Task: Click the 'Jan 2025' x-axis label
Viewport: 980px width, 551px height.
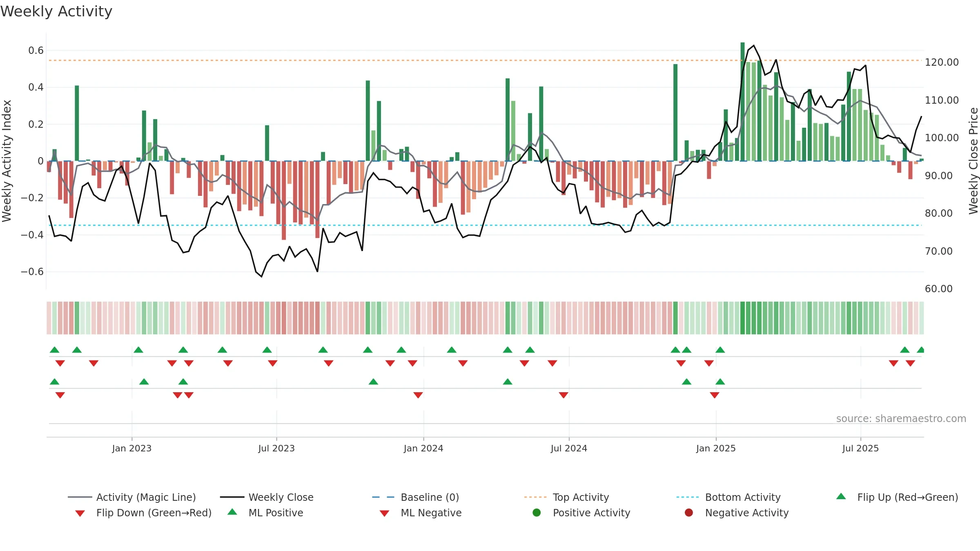Action: pyautogui.click(x=716, y=448)
